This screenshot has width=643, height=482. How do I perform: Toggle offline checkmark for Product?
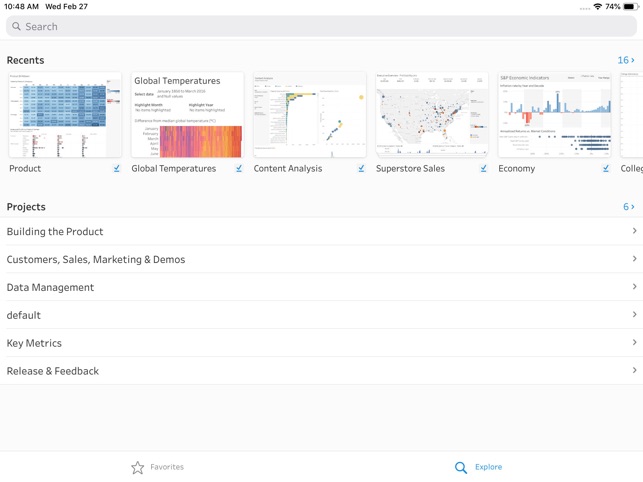click(117, 169)
